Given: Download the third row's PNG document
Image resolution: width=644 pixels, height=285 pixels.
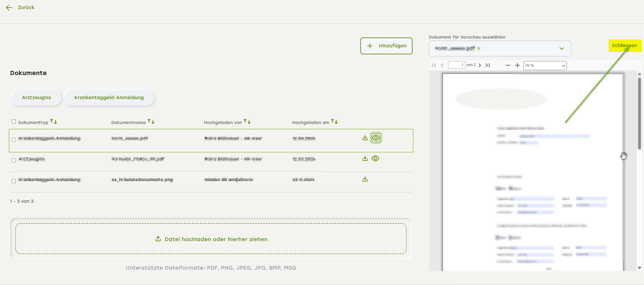Looking at the screenshot, I should coord(365,179).
